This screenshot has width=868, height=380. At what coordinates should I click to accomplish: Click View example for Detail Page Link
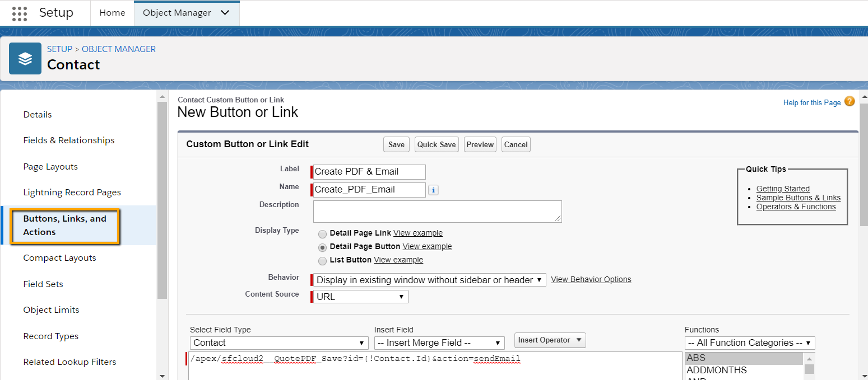pyautogui.click(x=418, y=233)
